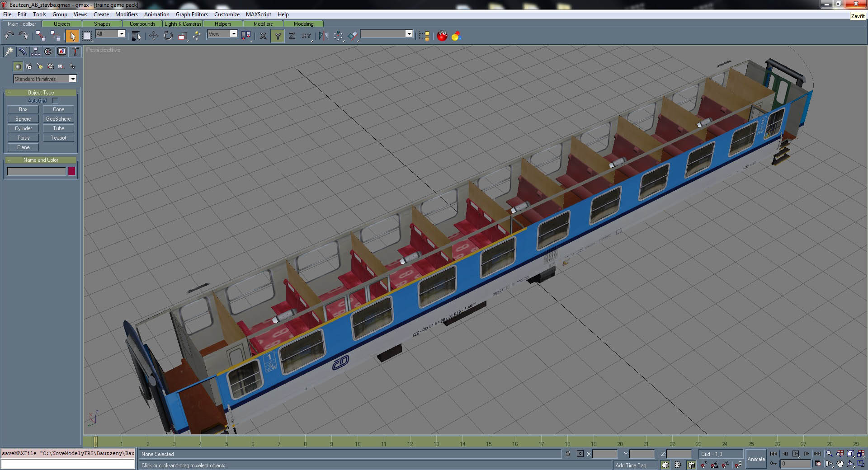Toggle angle snap magnet
Screen dimensions: 868x470
[x=714, y=464]
